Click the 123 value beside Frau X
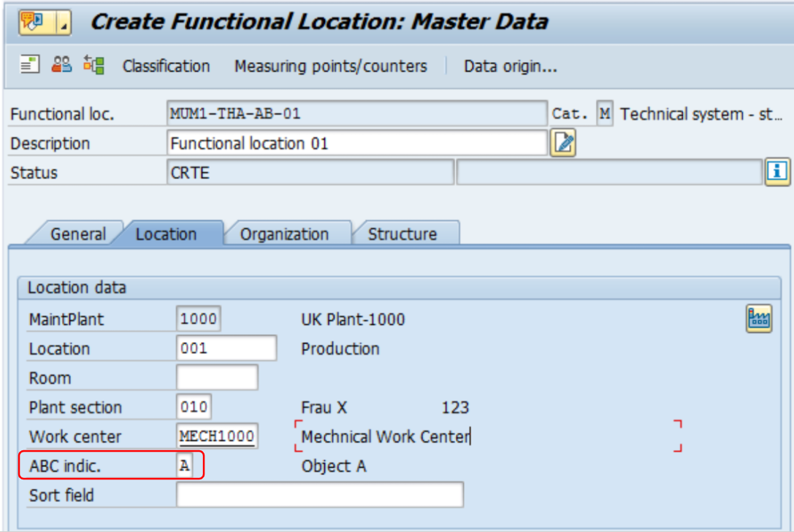794x532 pixels. [x=455, y=407]
